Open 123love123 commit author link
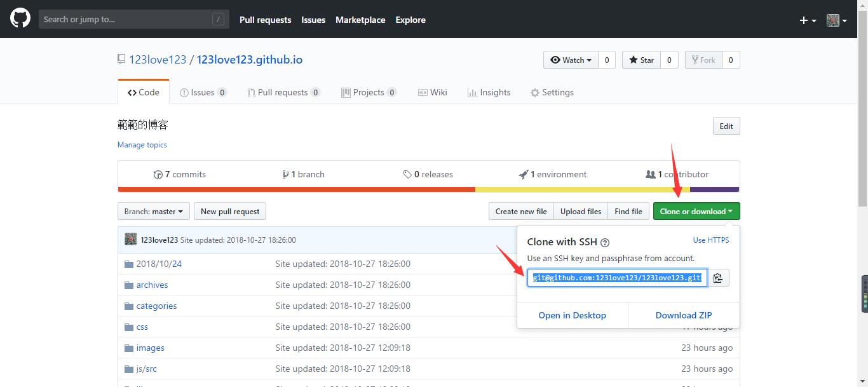 [159, 240]
